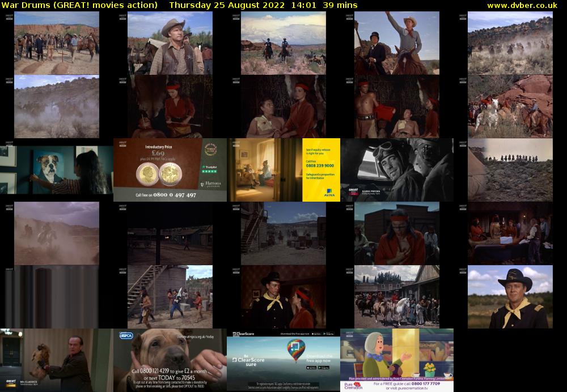Click the 0800 0 497 497 phone number
The image size is (567, 392).
pyautogui.click(x=174, y=195)
